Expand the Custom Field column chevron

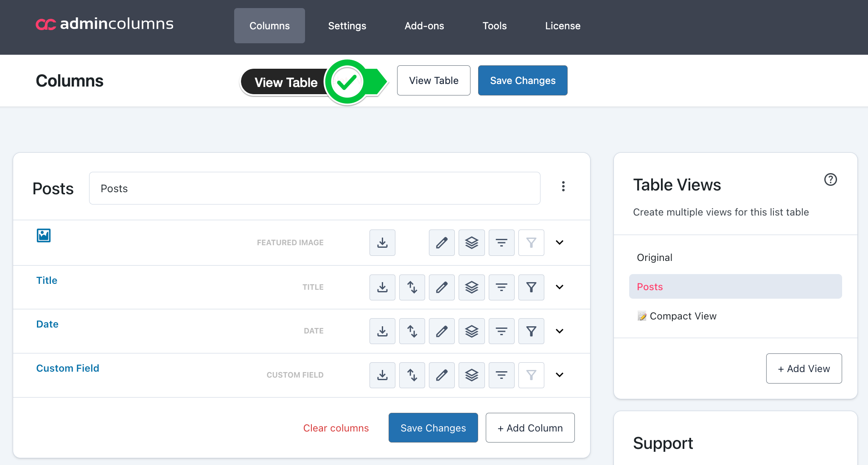point(560,375)
